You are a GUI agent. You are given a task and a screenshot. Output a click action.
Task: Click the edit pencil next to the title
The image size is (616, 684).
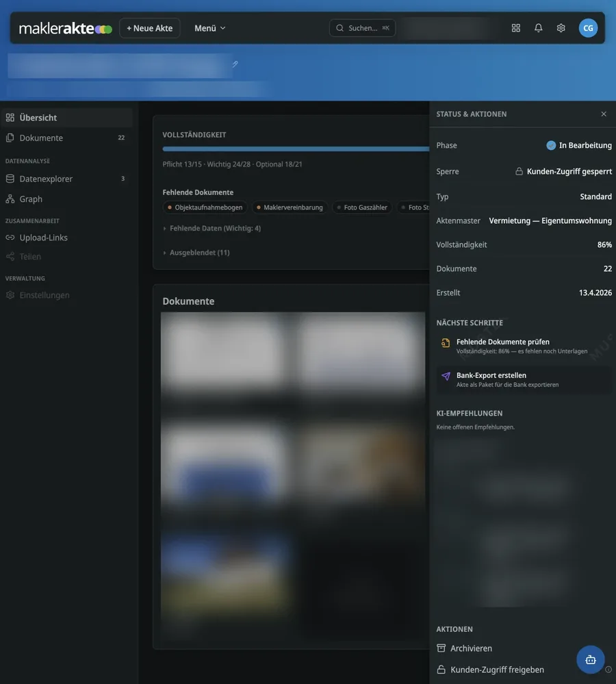tap(235, 64)
